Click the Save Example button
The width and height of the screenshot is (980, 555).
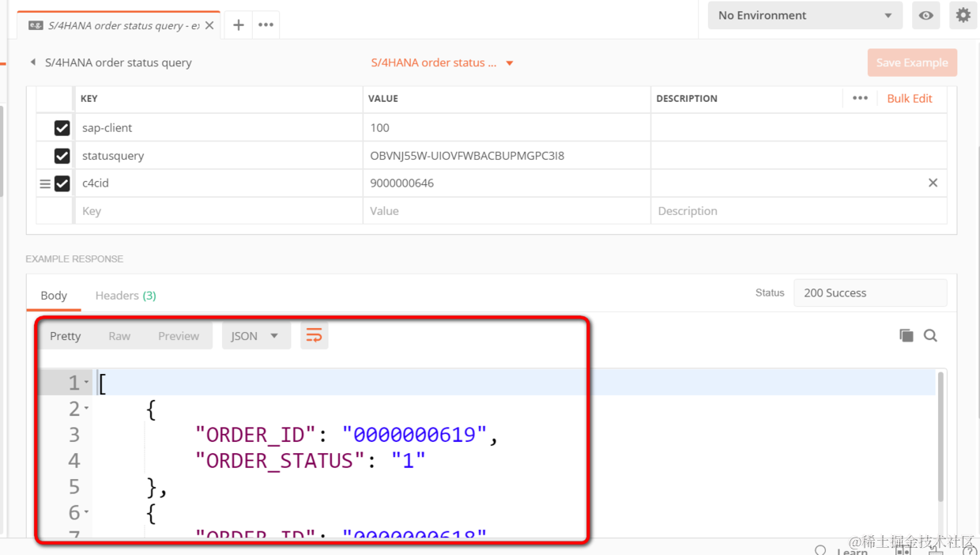(x=912, y=62)
